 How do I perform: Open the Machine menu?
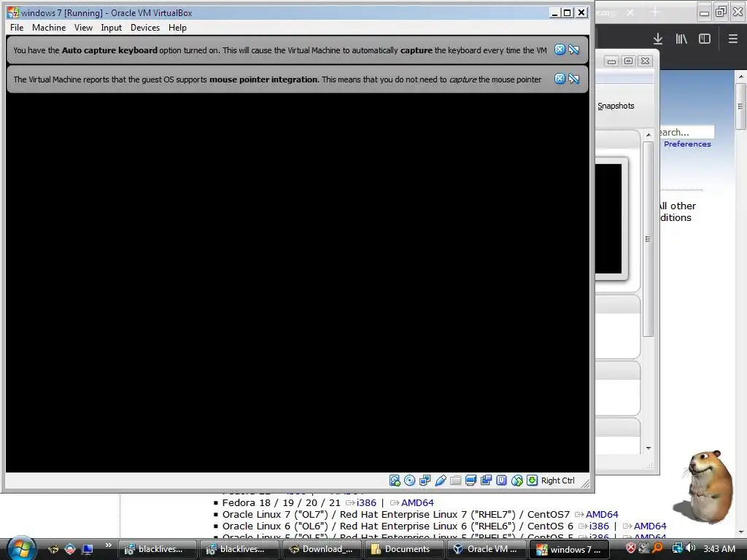49,28
